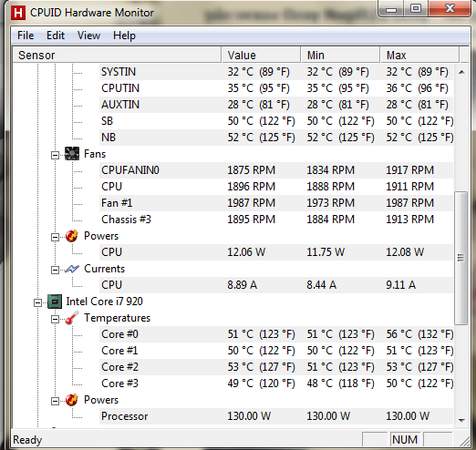Select the SB temperature row
Image resolution: width=476 pixels, height=450 pixels.
pyautogui.click(x=276, y=121)
